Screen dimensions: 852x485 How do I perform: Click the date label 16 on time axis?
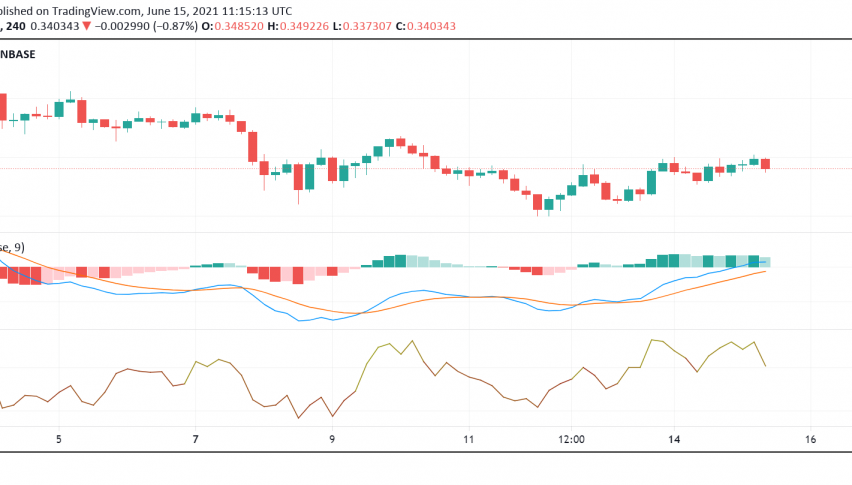[x=810, y=439]
